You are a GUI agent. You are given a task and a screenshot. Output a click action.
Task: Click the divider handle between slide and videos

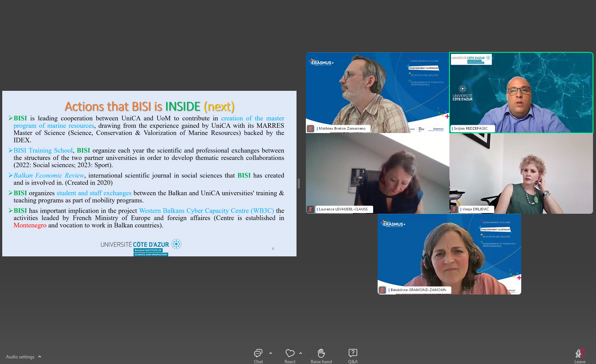click(299, 183)
